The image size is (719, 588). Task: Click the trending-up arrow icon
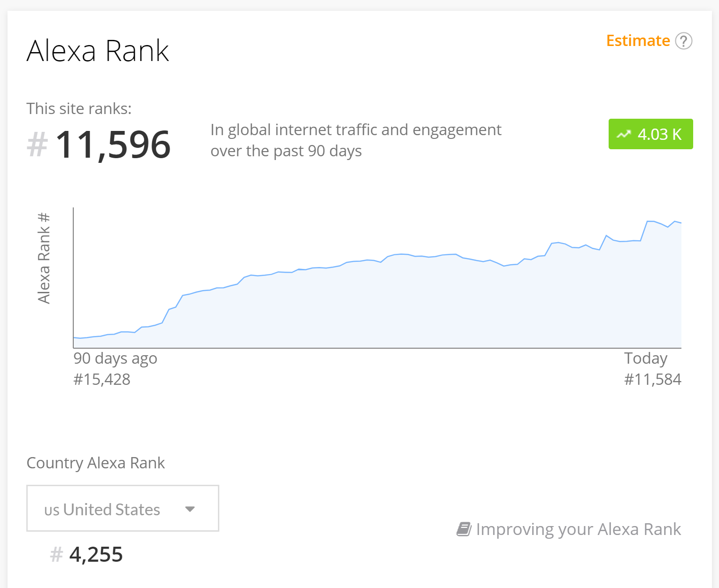point(624,135)
